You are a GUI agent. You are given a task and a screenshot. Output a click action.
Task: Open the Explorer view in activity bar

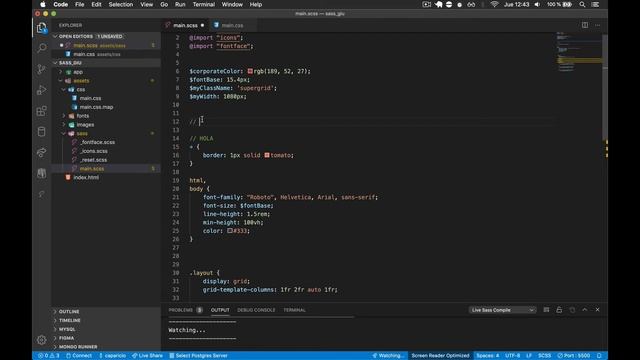click(x=42, y=27)
